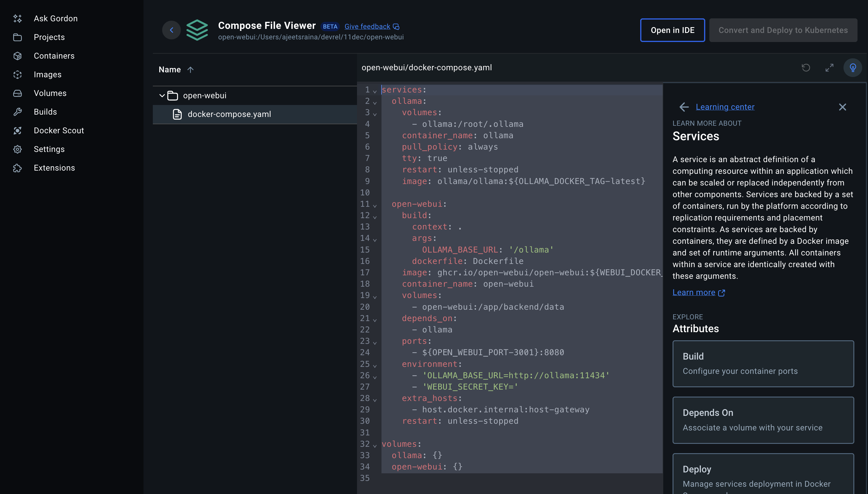Click Learn more in the Services panel
The width and height of the screenshot is (868, 494).
(694, 292)
